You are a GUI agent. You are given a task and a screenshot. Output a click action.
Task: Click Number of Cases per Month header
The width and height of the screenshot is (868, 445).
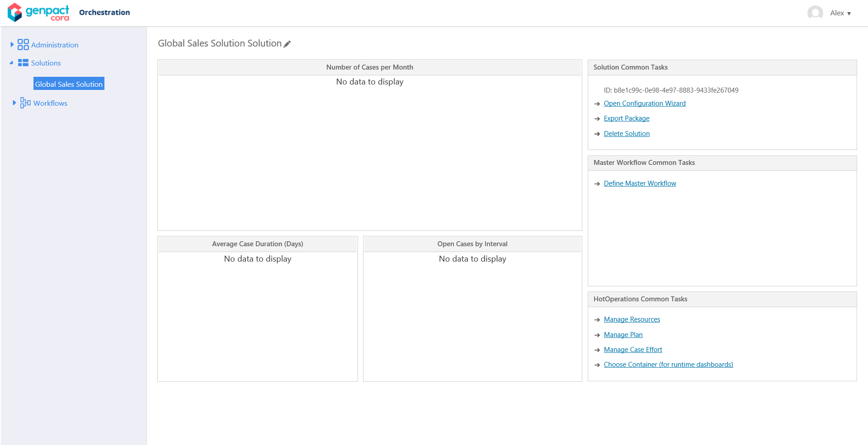click(x=370, y=67)
